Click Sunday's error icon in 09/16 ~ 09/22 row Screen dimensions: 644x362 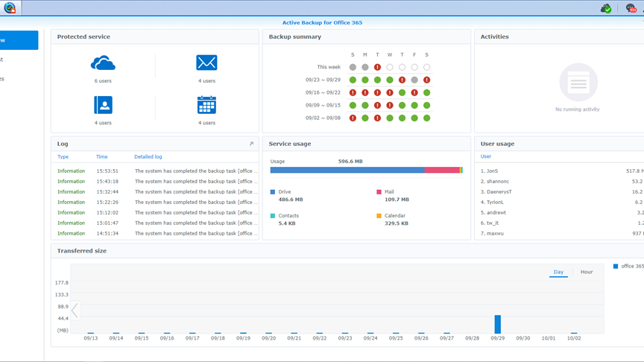tap(353, 92)
